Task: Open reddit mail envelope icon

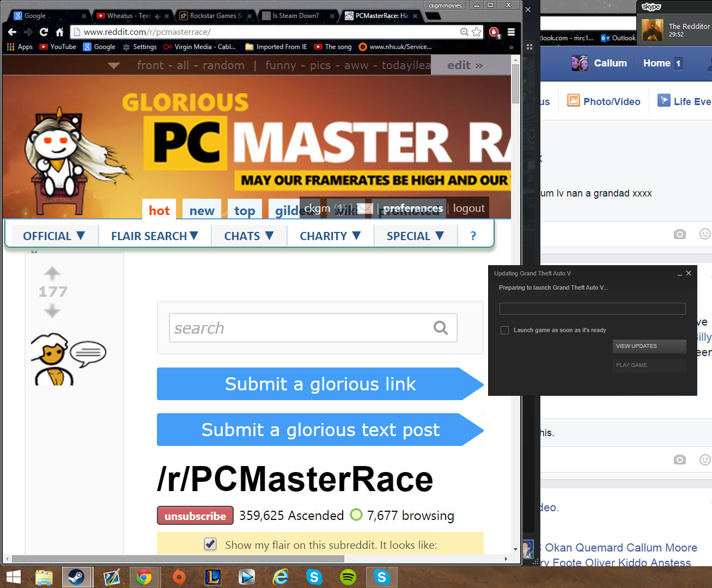Action: [364, 209]
